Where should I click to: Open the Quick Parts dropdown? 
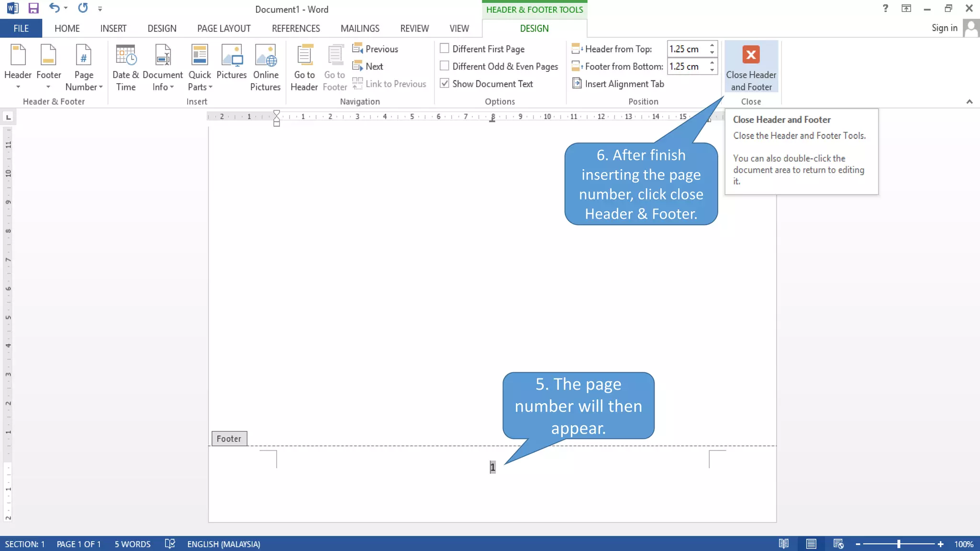click(x=200, y=67)
